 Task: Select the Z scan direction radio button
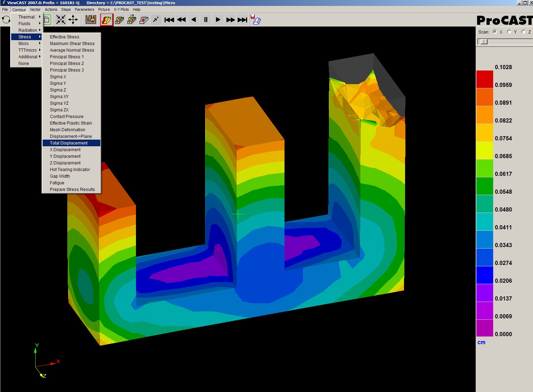[x=524, y=32]
